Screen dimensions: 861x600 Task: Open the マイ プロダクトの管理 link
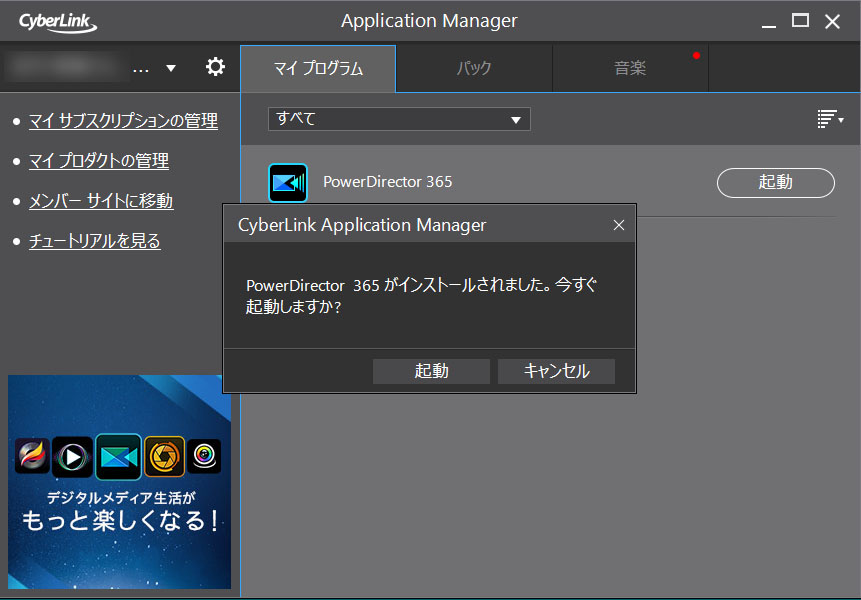point(99,161)
